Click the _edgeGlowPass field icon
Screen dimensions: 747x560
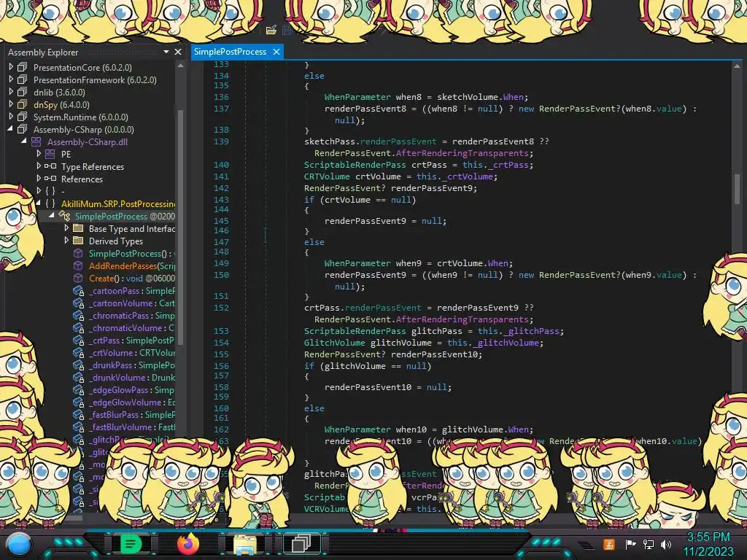point(79,390)
